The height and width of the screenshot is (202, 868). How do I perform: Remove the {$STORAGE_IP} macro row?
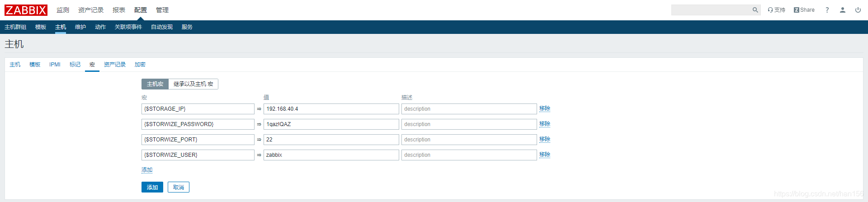(x=545, y=108)
